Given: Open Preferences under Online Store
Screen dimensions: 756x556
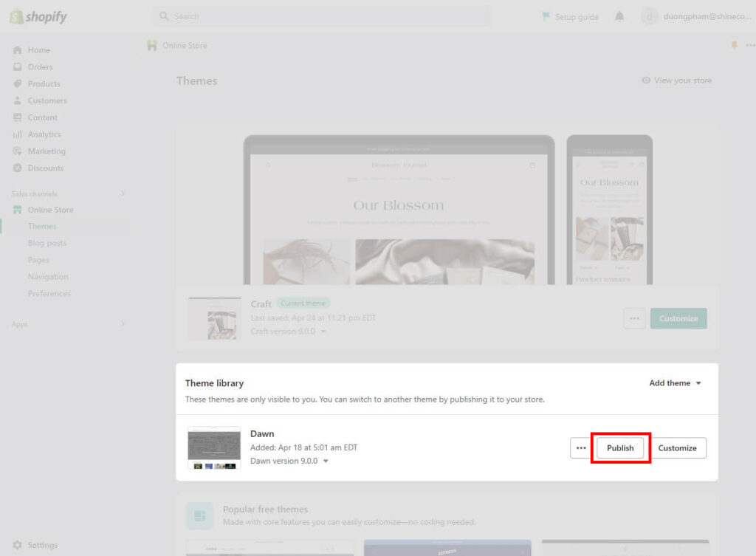Looking at the screenshot, I should pyautogui.click(x=49, y=294).
